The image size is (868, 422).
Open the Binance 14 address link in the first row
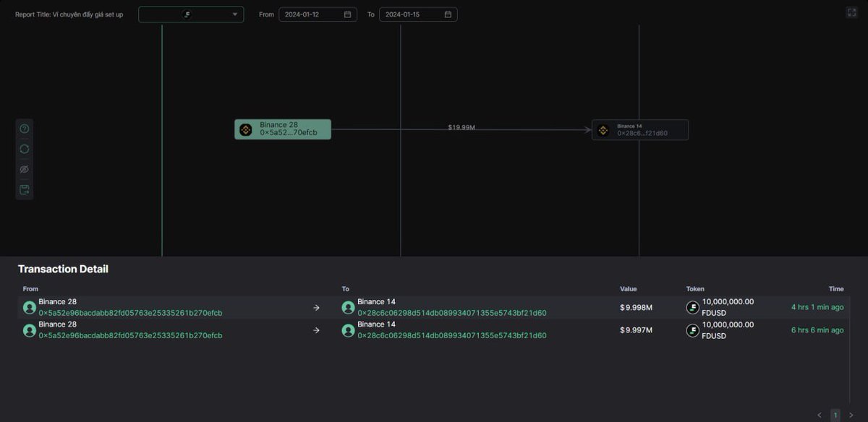coord(452,313)
